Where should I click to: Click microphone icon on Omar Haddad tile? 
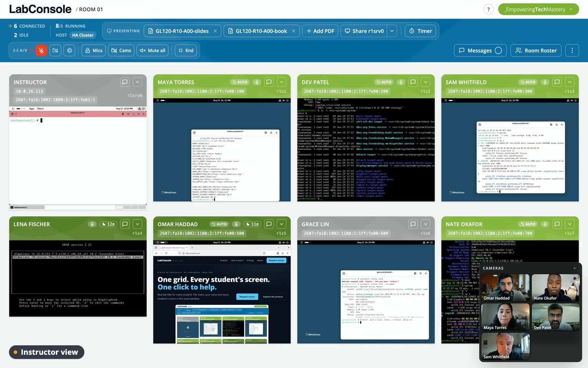coord(236,224)
